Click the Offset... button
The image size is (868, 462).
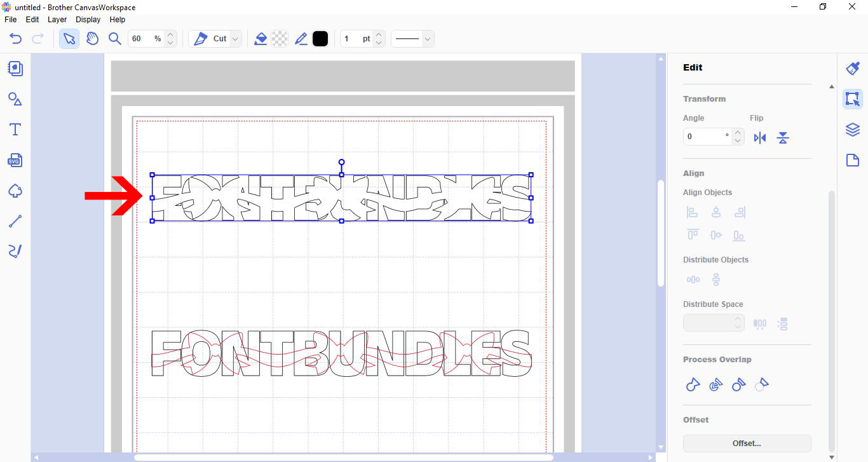[747, 444]
